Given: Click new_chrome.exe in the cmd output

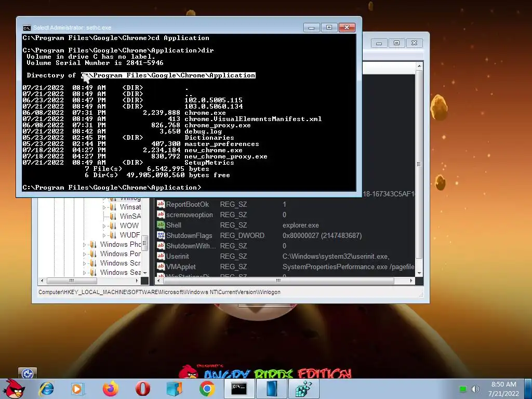Looking at the screenshot, I should coord(214,150).
